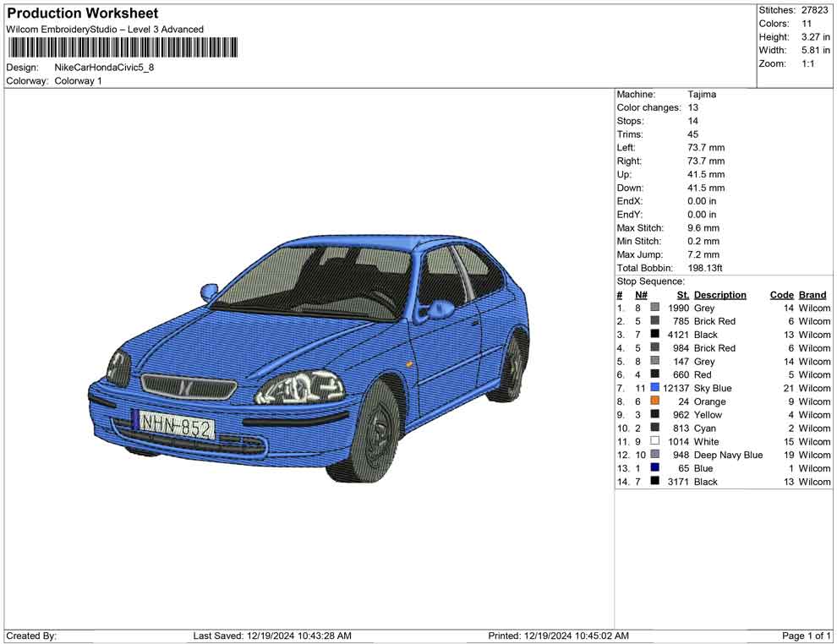
Task: Select the Cyan swatch in row 10
Action: (654, 428)
